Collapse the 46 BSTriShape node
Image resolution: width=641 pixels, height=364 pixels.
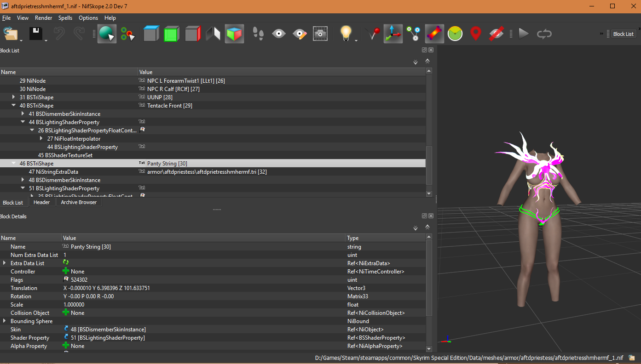pos(14,164)
